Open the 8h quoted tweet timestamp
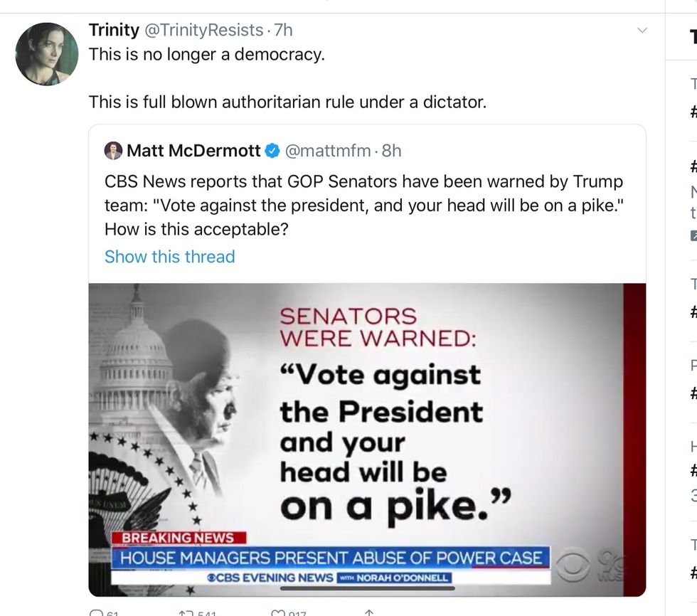Image resolution: width=697 pixels, height=616 pixels. pos(392,151)
